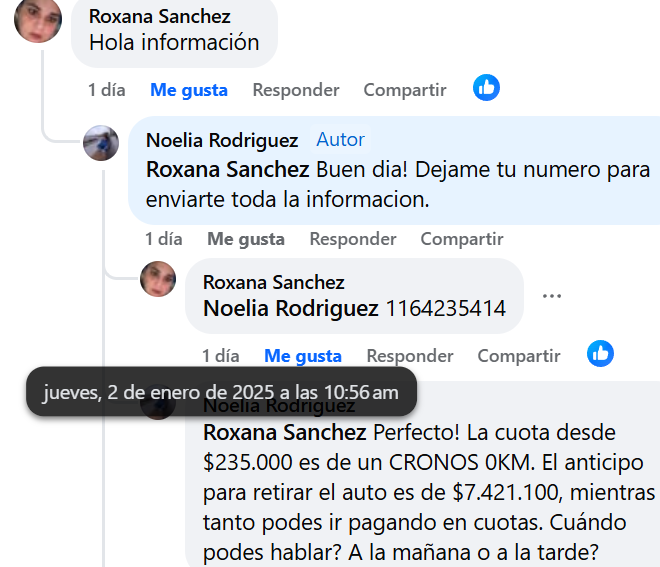
Task: Click the Roxana Sanchez mention in the 'Perfecto!' reply
Action: click(285, 432)
